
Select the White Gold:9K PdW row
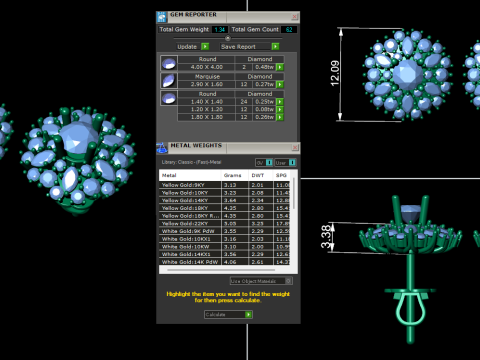point(224,231)
